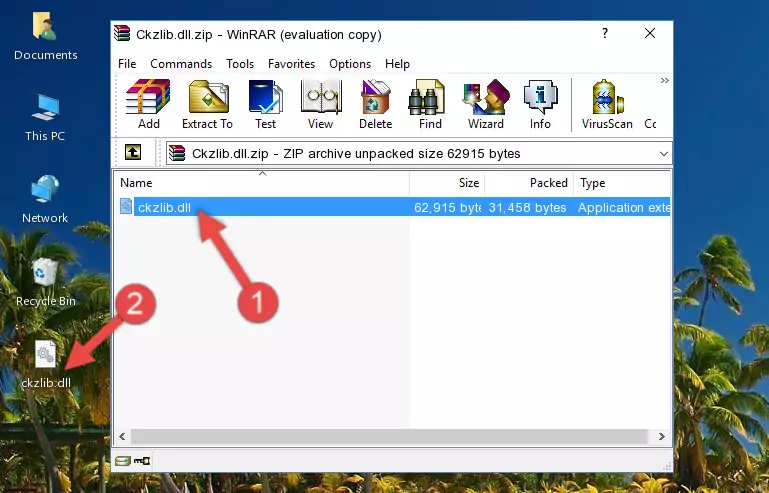Sort the list by Name column
This screenshot has width=769, height=493.
tap(262, 183)
